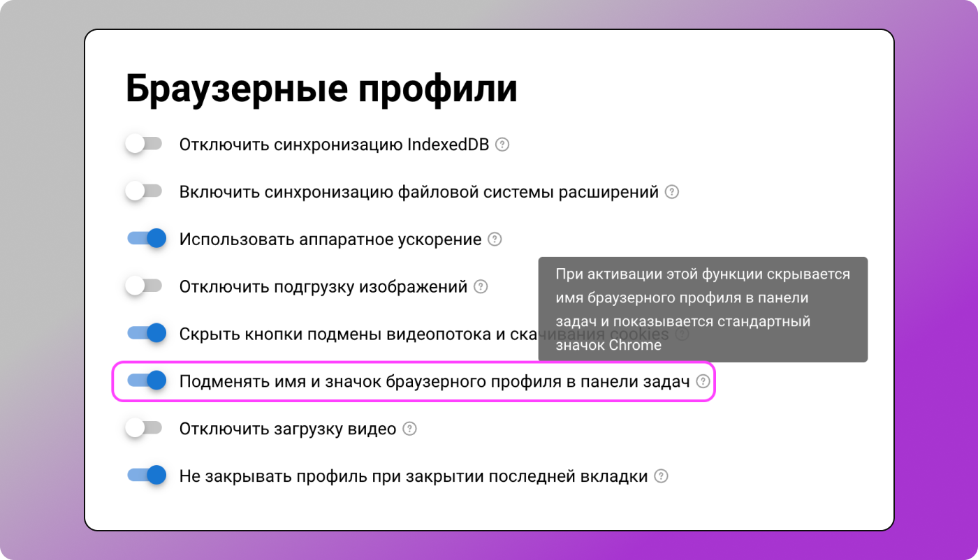Enable the video loading disable toggle
This screenshot has width=978, height=560.
point(145,429)
